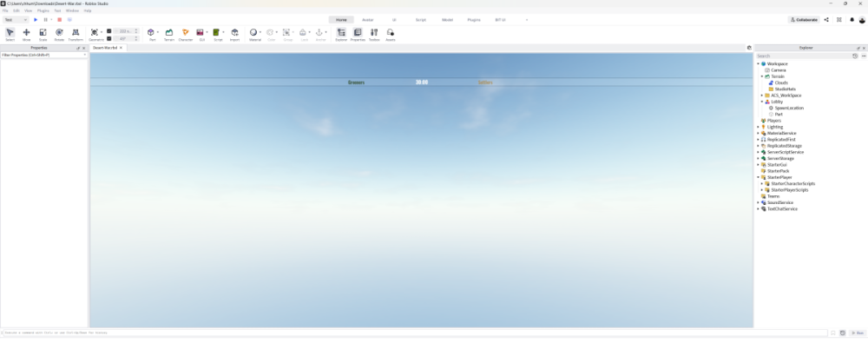This screenshot has height=343, width=868.
Task: Click the Anchor tool icon
Action: (319, 32)
